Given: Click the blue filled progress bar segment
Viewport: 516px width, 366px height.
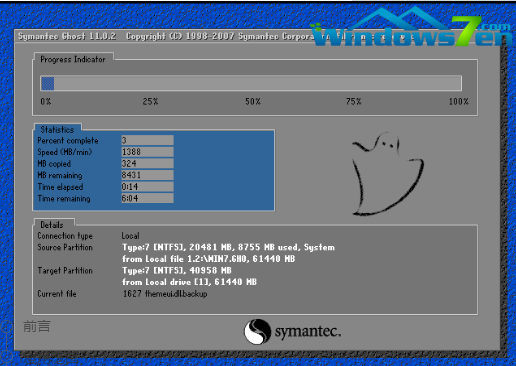Looking at the screenshot, I should (x=47, y=83).
